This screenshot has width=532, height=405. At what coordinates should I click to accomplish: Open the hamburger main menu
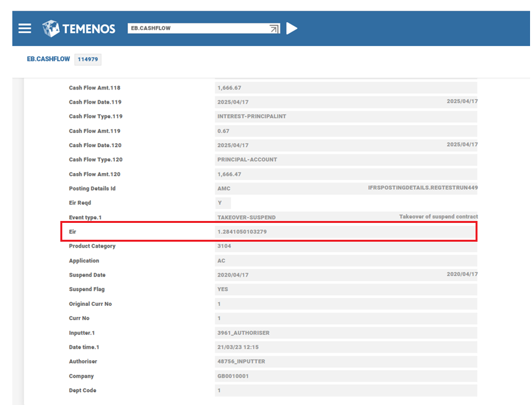25,29
